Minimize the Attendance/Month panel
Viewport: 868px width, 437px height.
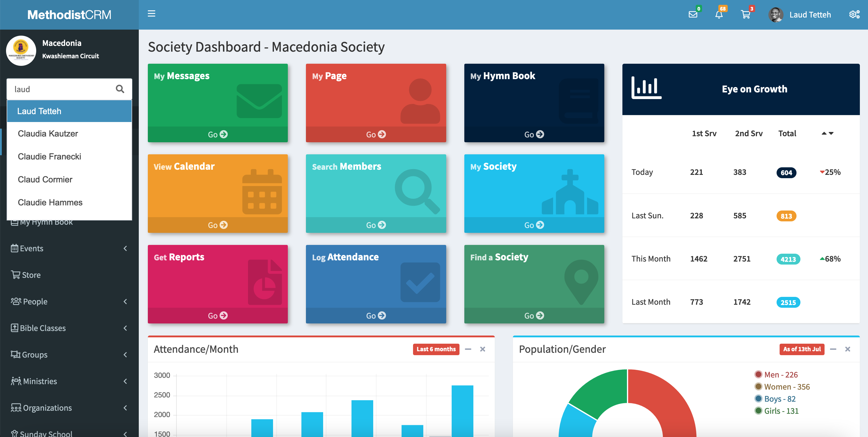click(x=468, y=349)
